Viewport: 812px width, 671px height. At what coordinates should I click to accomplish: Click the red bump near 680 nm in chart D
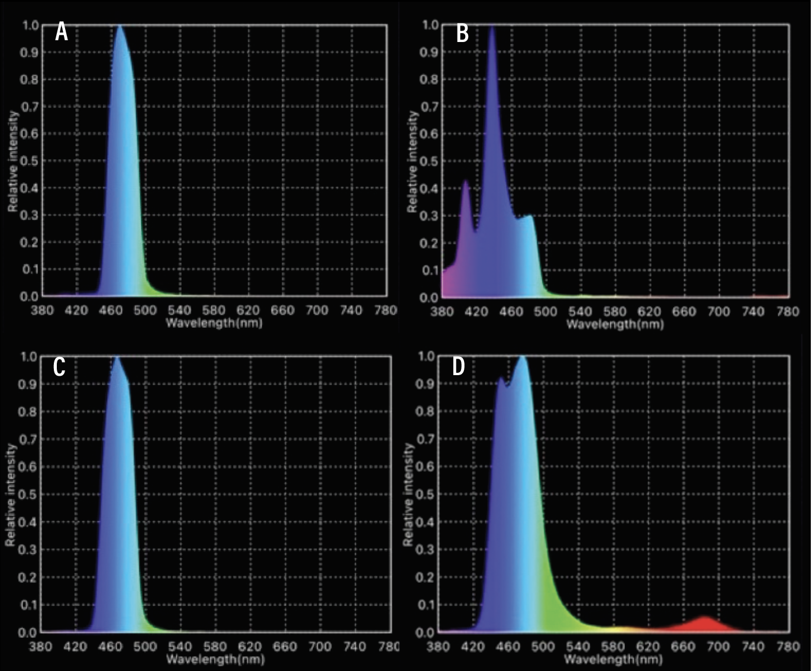704,621
